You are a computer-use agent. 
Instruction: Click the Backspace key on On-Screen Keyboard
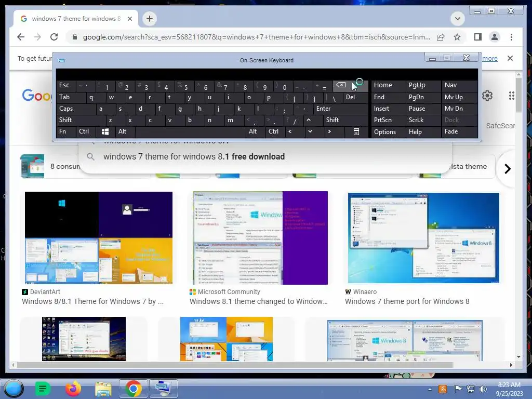pyautogui.click(x=350, y=86)
